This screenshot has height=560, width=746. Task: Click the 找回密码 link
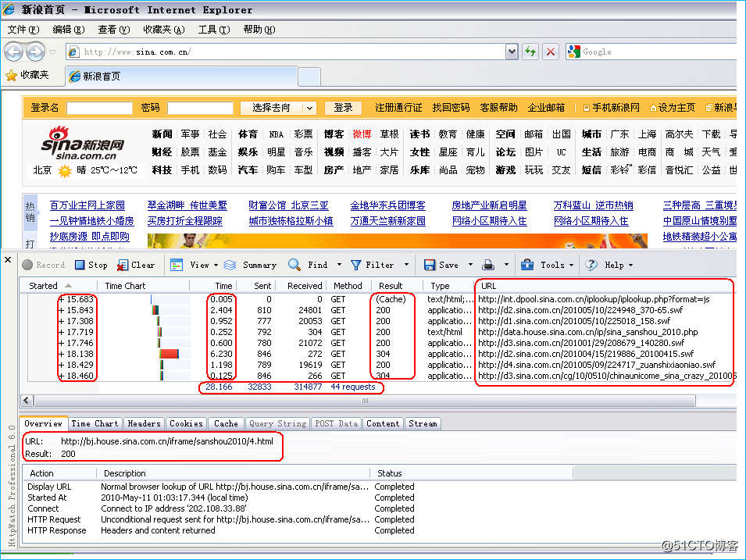coord(451,108)
